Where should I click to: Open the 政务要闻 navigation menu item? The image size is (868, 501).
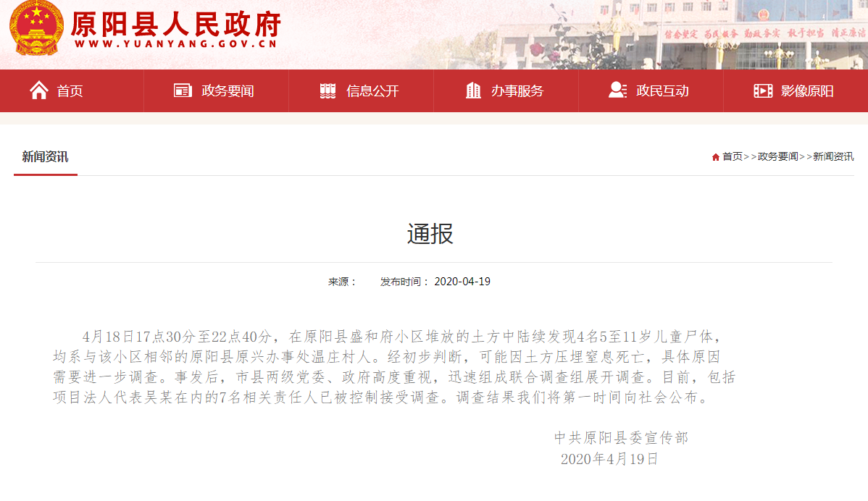pos(228,91)
